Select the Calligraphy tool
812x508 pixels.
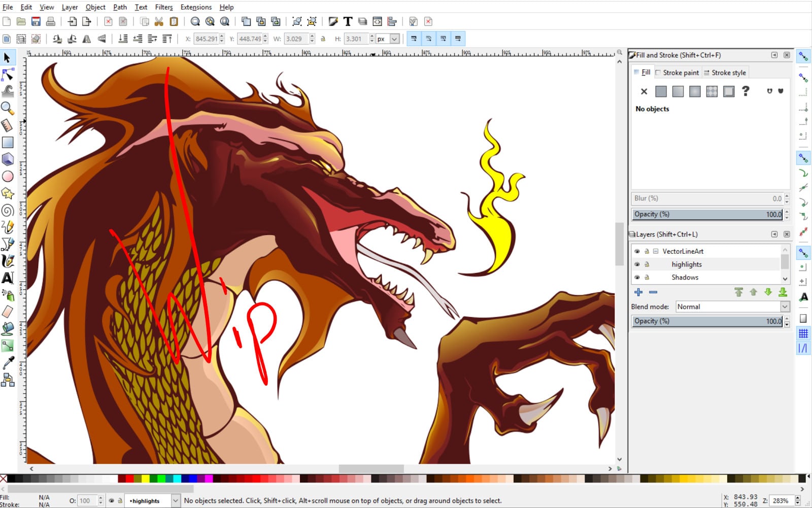[x=8, y=261]
